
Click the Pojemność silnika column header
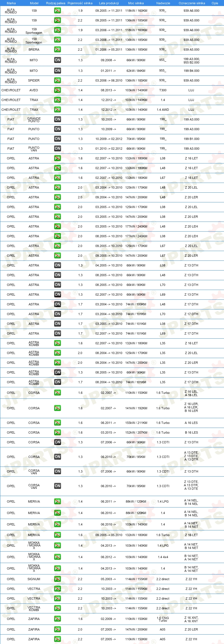tap(80, 3)
